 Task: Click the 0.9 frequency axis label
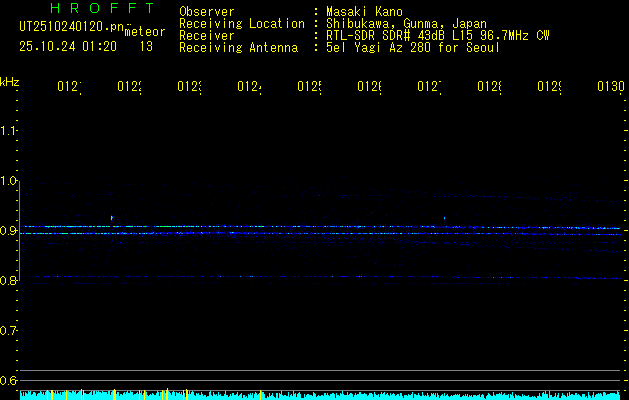(8, 231)
